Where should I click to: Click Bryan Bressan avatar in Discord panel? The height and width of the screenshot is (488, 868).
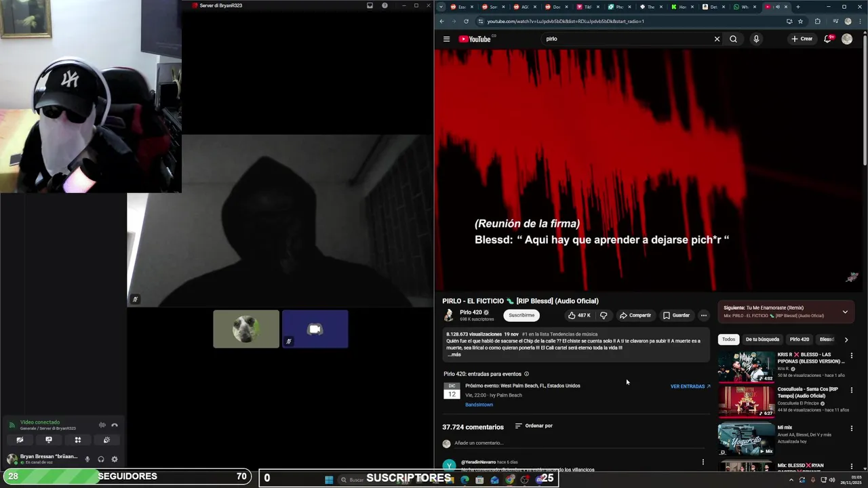(x=12, y=459)
